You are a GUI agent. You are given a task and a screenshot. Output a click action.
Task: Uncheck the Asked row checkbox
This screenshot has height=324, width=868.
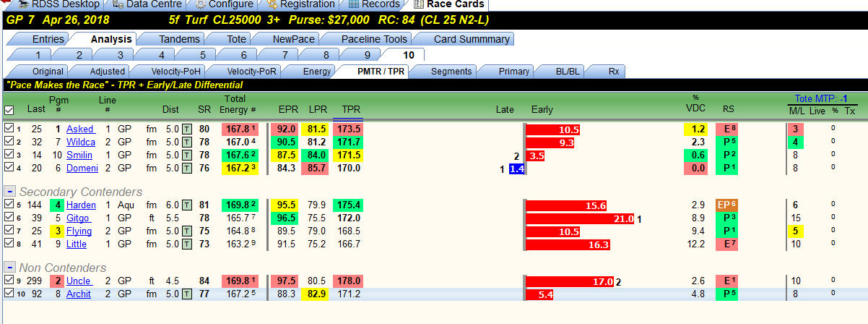click(9, 128)
